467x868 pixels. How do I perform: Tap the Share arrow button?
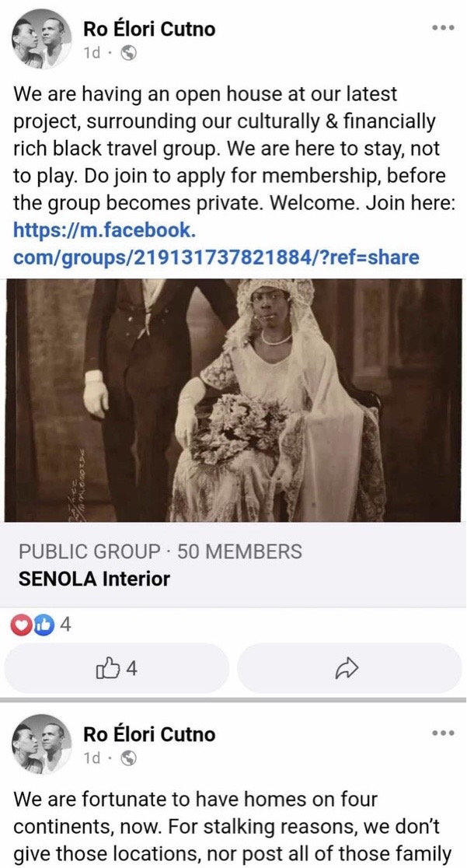tap(349, 668)
